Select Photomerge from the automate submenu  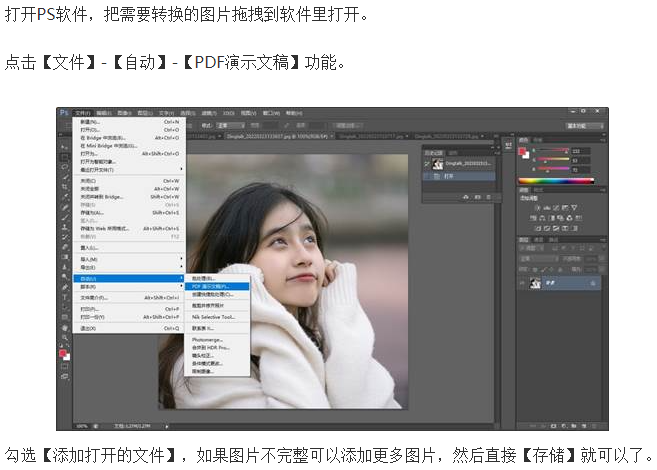coord(207,339)
